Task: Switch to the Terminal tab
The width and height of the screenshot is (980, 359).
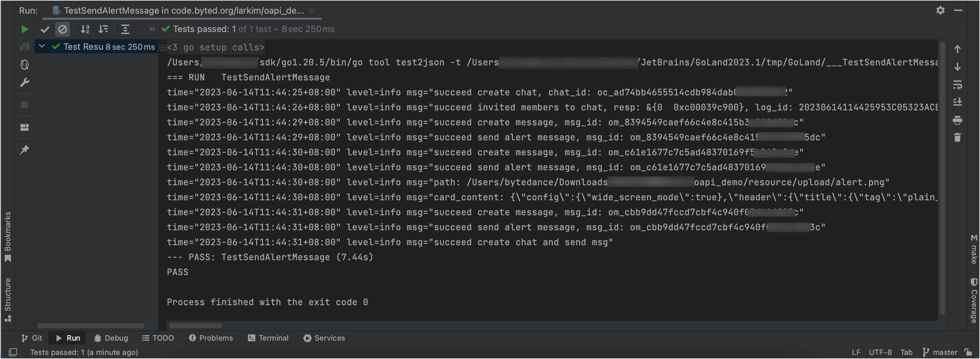Action: [268, 338]
